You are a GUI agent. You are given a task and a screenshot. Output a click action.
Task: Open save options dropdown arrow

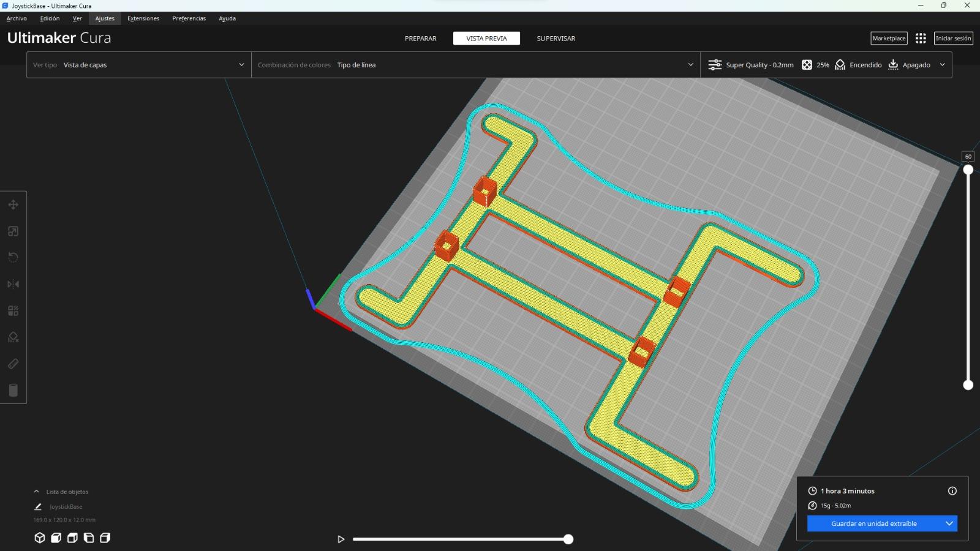pyautogui.click(x=949, y=523)
